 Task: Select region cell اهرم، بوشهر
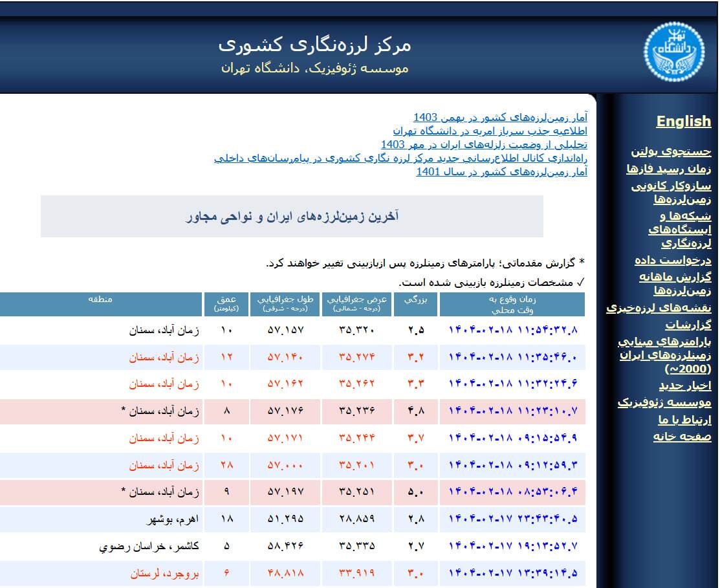(x=100, y=519)
